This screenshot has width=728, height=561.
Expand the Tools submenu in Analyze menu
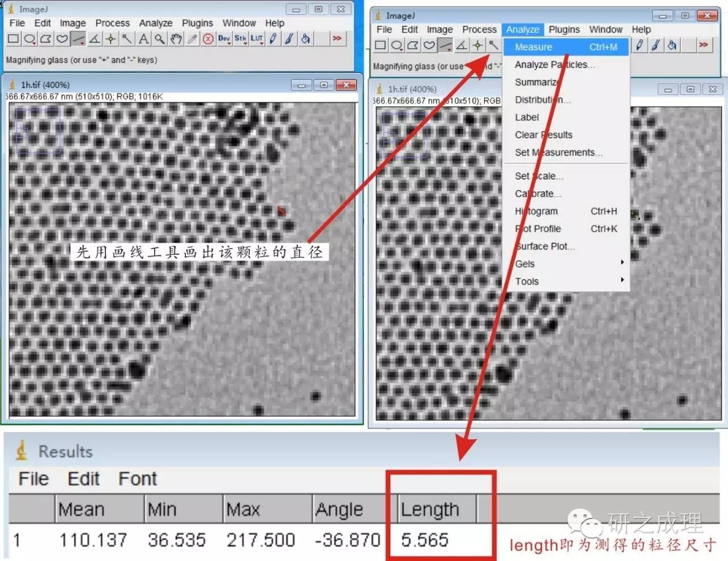[566, 282]
